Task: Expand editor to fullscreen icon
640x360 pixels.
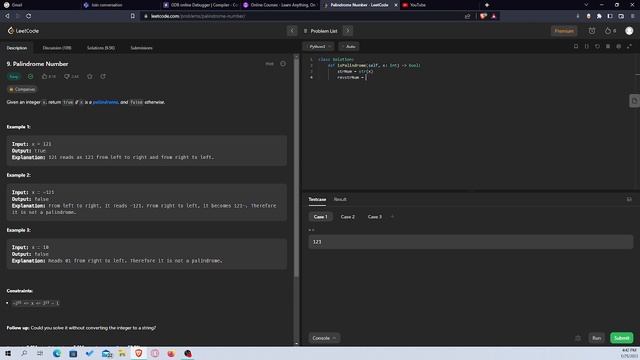Action: 629,47
